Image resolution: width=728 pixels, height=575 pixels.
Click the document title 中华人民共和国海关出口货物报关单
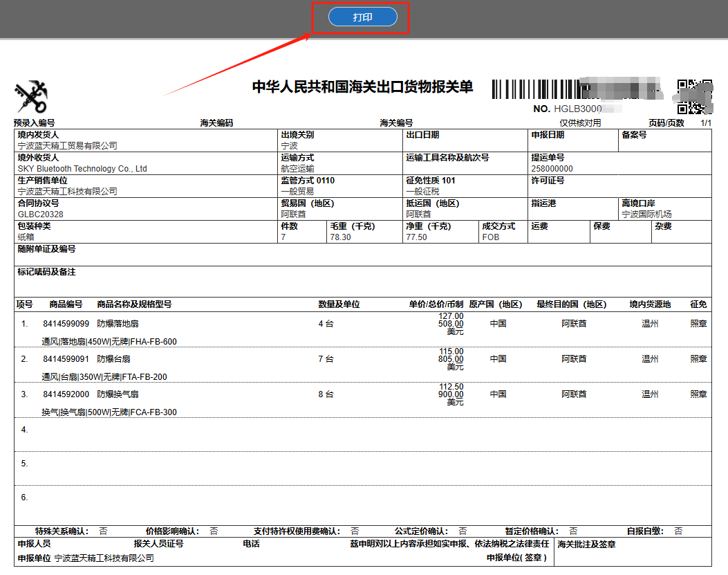pos(362,87)
